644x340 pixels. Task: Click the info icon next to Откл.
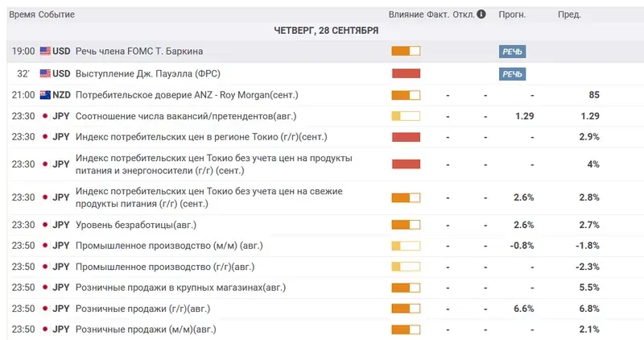coord(481,14)
